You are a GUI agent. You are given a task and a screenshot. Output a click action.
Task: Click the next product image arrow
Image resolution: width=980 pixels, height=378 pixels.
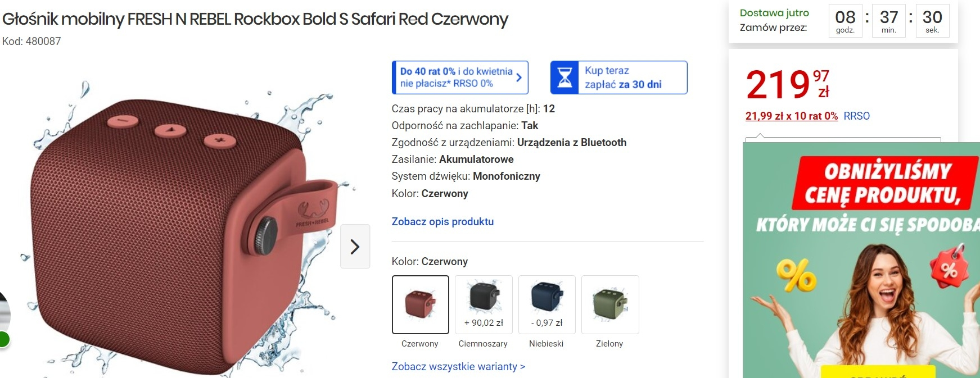click(355, 247)
